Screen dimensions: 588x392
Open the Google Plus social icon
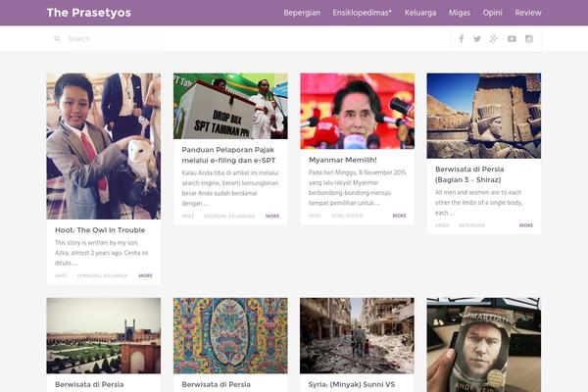pos(494,38)
